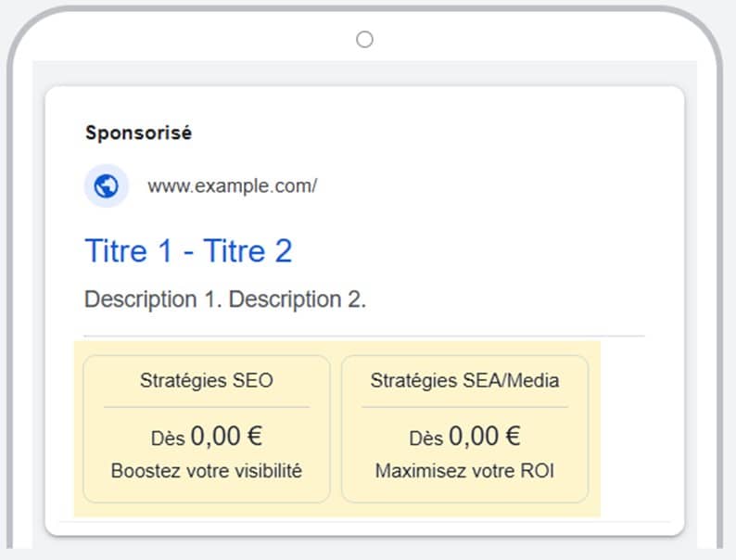Click the 'Boostez votre visibilité' text

tap(207, 471)
